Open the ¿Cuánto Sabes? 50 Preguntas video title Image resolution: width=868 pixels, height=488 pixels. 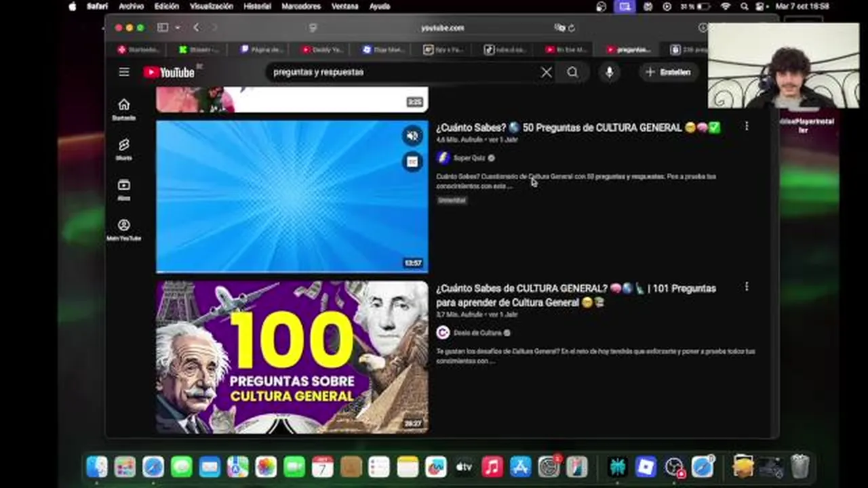click(x=578, y=127)
